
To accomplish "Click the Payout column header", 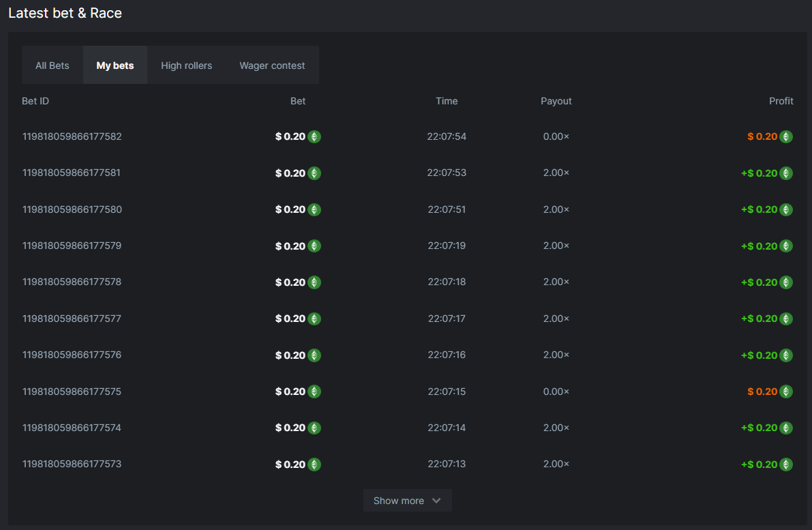I will (556, 101).
